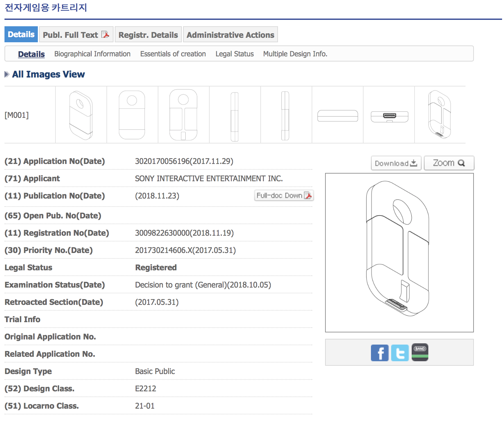Select the first perspective view thumbnail
This screenshot has width=504, height=424.
[x=81, y=115]
